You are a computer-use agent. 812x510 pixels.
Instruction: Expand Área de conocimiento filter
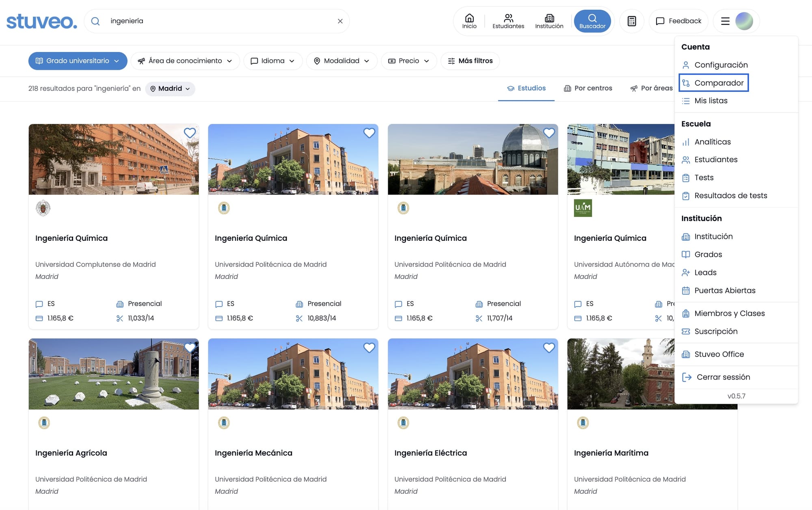pos(185,61)
